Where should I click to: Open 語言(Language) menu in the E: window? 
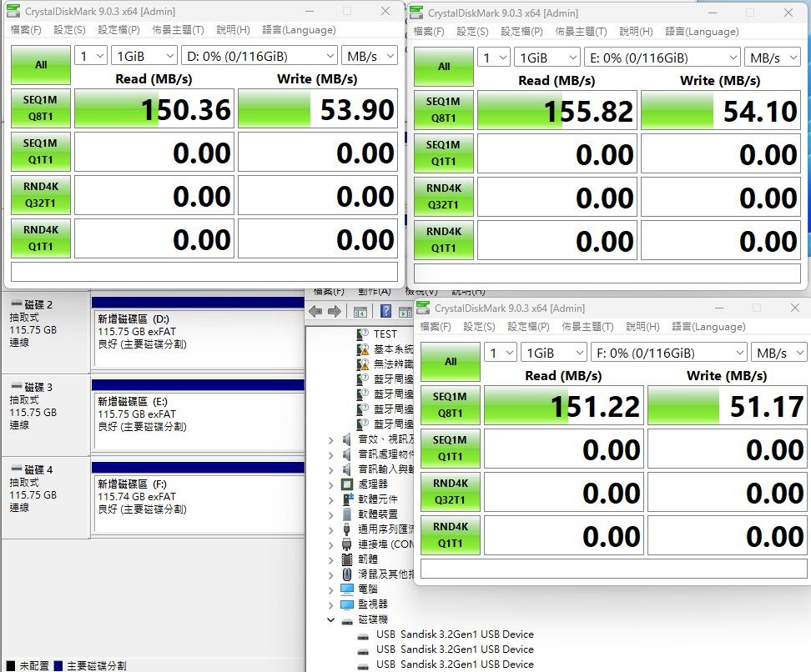702,31
